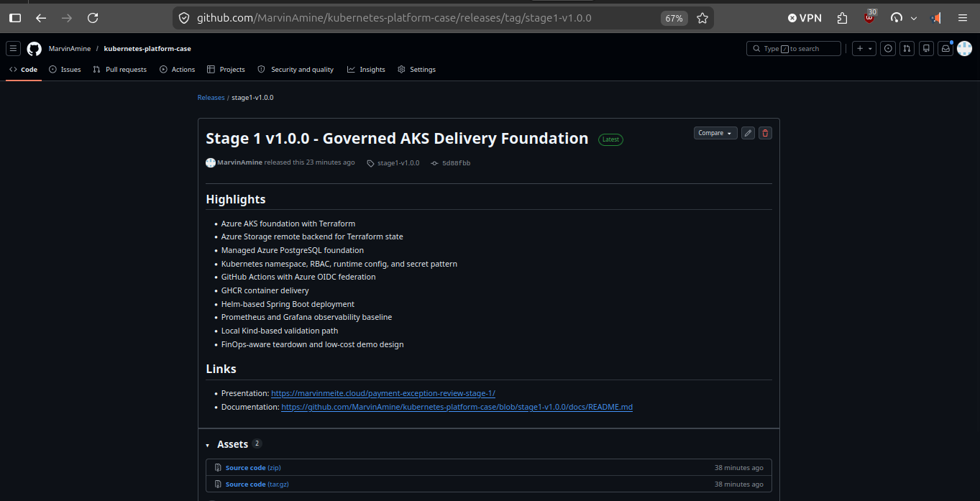Toggle the browser sidebar panel icon
The width and height of the screenshot is (980, 501).
tap(15, 18)
